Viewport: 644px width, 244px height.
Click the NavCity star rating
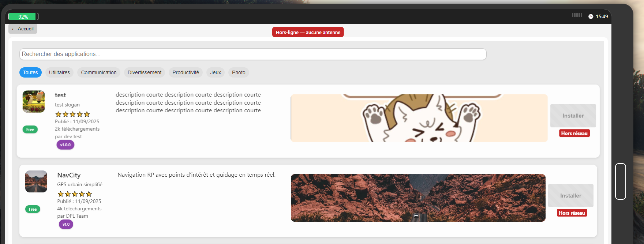point(75,194)
